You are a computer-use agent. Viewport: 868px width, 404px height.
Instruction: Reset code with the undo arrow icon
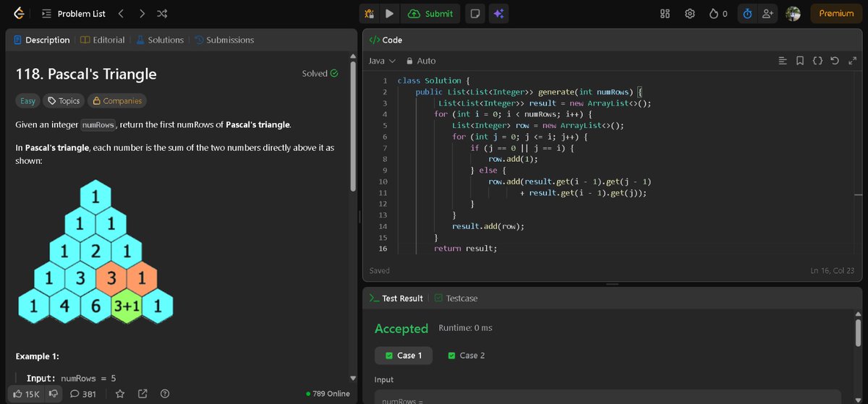pos(835,61)
